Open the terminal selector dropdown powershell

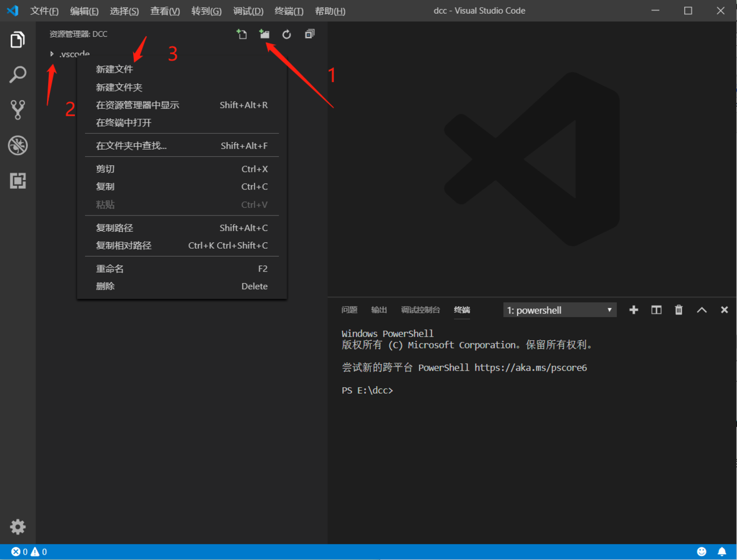tap(560, 310)
